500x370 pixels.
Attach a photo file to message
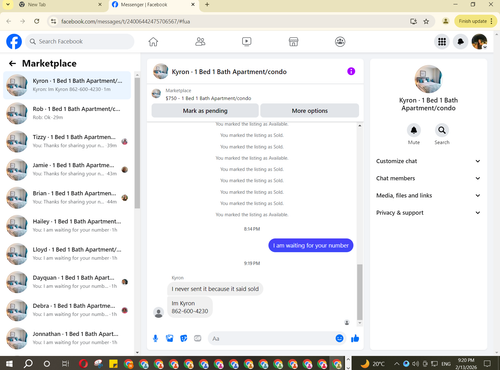pos(170,339)
